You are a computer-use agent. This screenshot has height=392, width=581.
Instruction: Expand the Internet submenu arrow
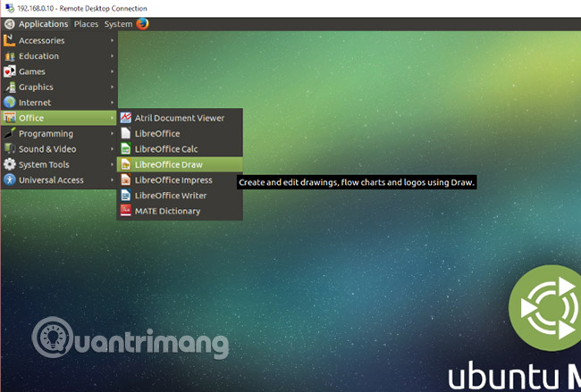click(x=112, y=102)
